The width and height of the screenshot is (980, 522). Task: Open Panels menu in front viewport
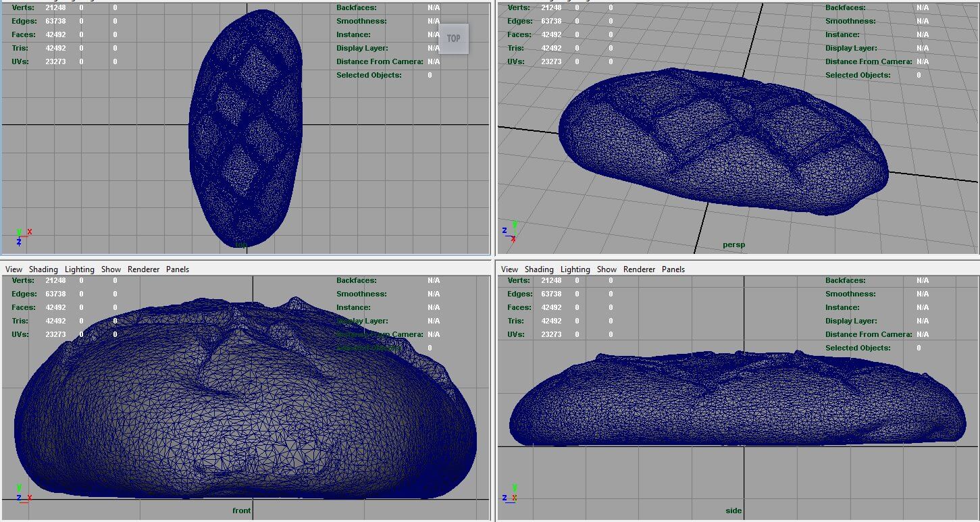[178, 269]
